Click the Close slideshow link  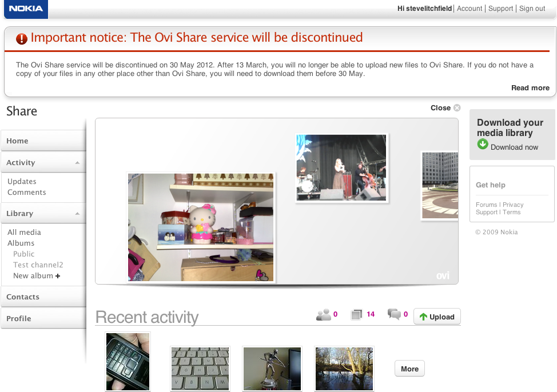tap(440, 108)
